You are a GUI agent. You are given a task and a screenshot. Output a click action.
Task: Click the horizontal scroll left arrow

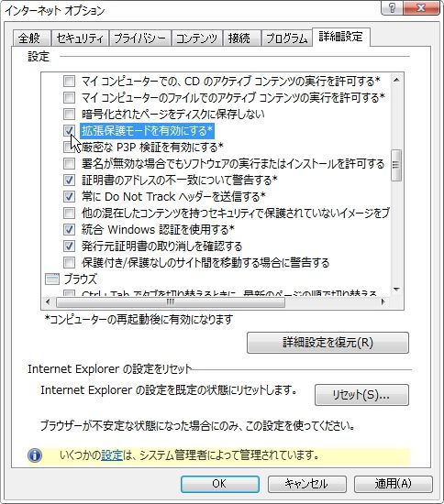pyautogui.click(x=49, y=301)
